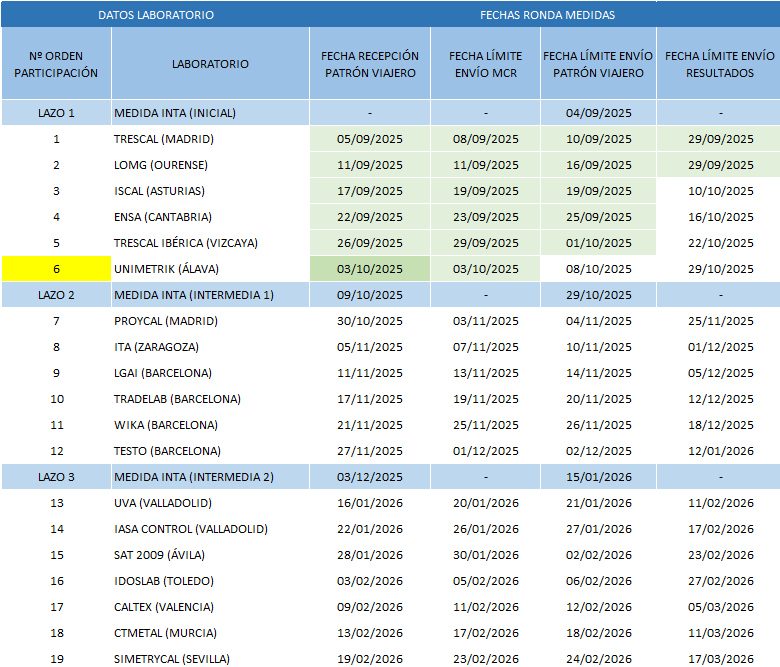Click the FECHAS RONDA MEDIDAS header
The width and height of the screenshot is (780, 667).
[547, 15]
